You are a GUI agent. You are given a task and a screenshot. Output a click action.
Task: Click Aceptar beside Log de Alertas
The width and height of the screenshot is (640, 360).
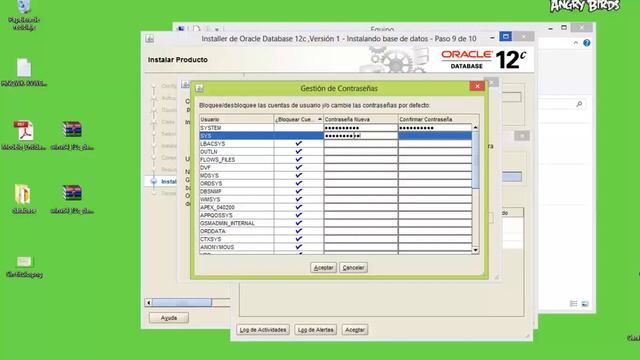(355, 330)
